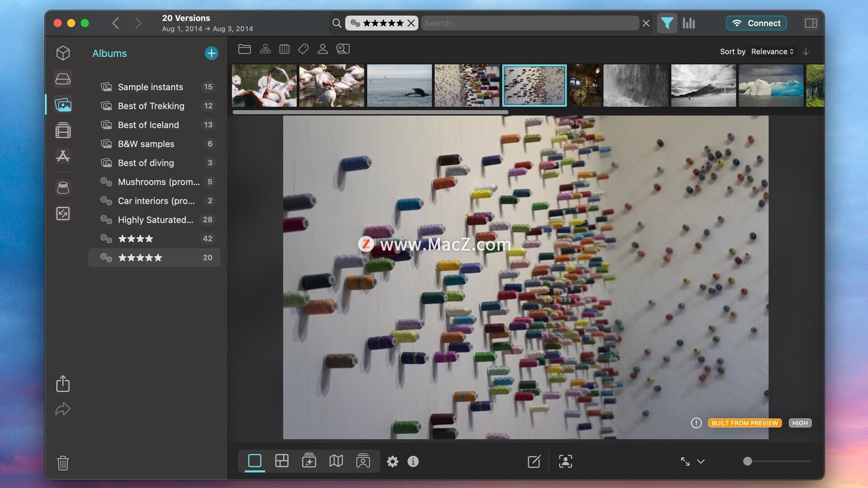This screenshot has height=488, width=868.
Task: Expand the zoom fit chevron menu
Action: click(x=701, y=461)
